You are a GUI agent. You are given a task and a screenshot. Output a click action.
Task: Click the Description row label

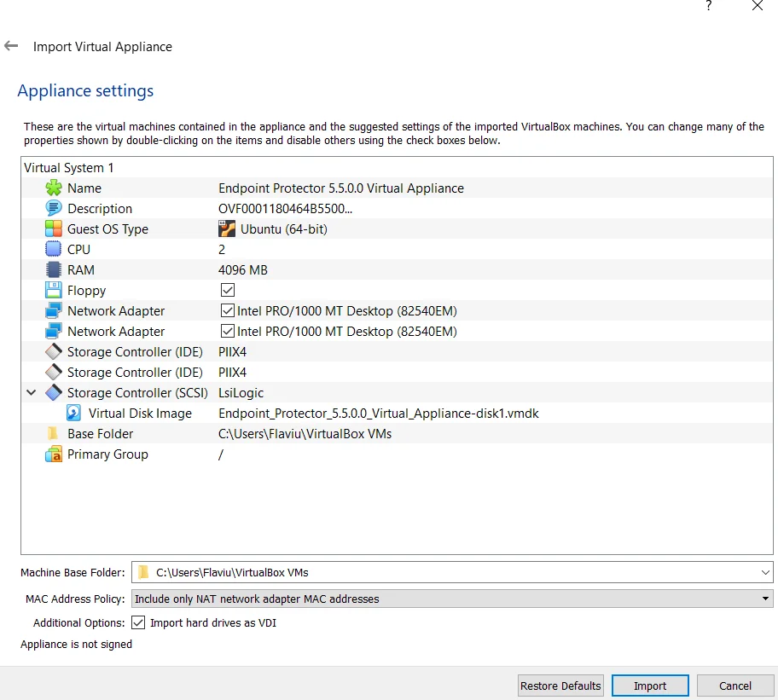[100, 209]
